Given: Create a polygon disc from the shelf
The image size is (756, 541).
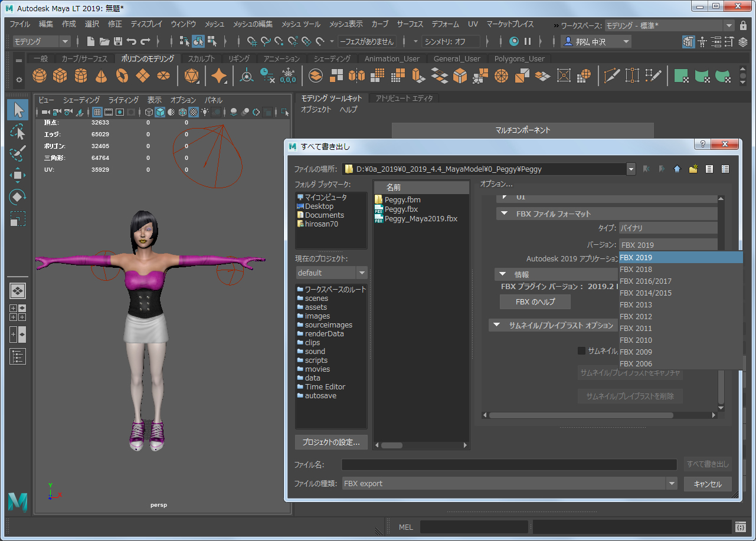Looking at the screenshot, I should click(163, 76).
